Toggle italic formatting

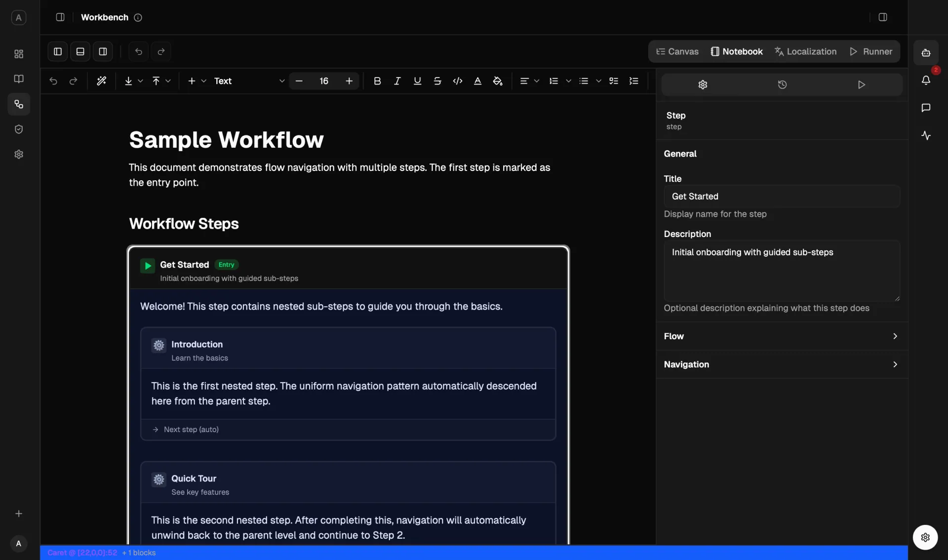pyautogui.click(x=397, y=81)
